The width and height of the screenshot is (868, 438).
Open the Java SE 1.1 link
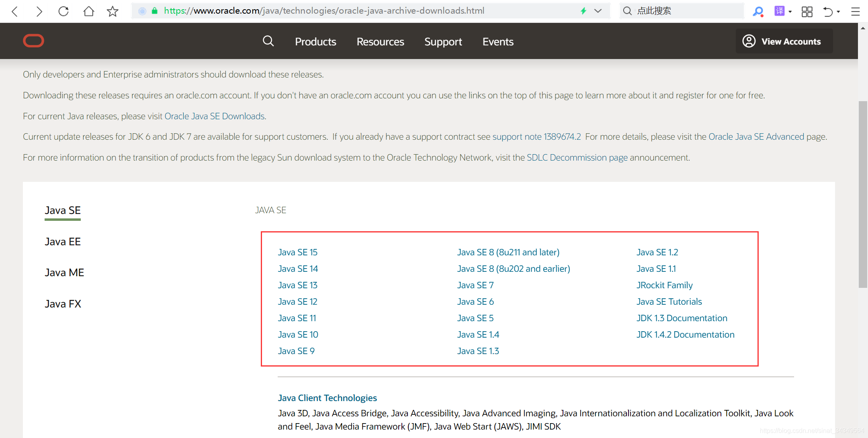[x=656, y=269]
